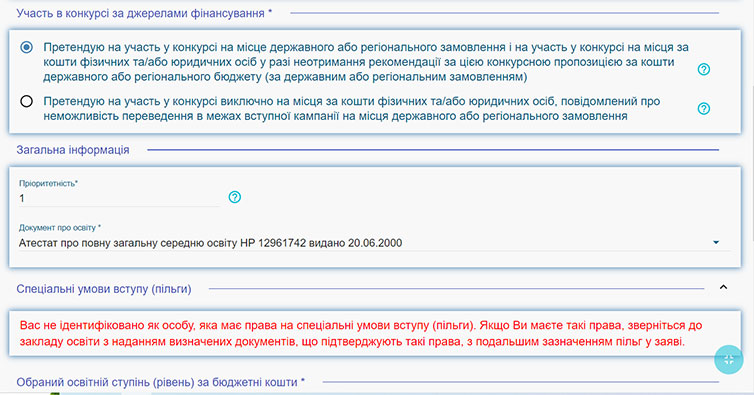Image resolution: width=754 pixels, height=395 pixels.
Task: Click the Документ про освіту field label
Action: (60, 228)
